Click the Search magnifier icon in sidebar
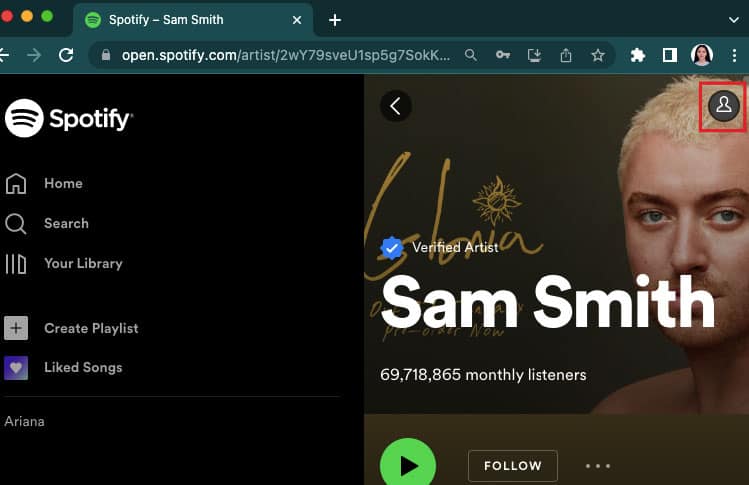The height and width of the screenshot is (485, 749). pyautogui.click(x=16, y=224)
